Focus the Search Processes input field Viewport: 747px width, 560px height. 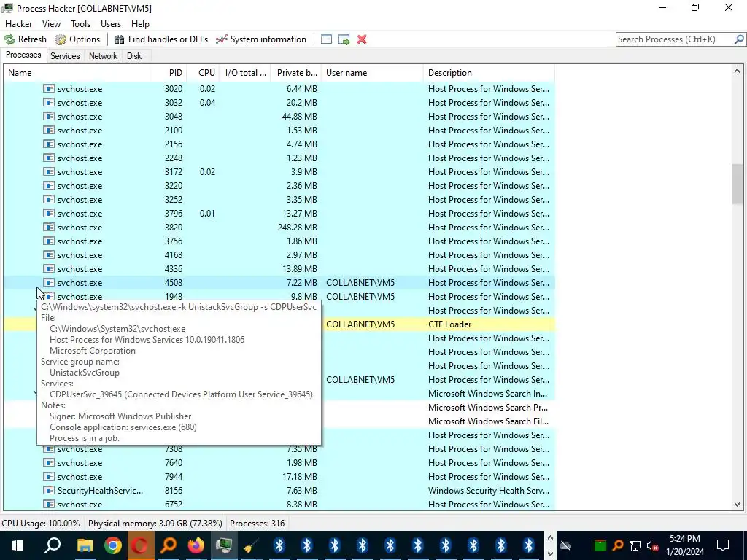[x=675, y=39]
